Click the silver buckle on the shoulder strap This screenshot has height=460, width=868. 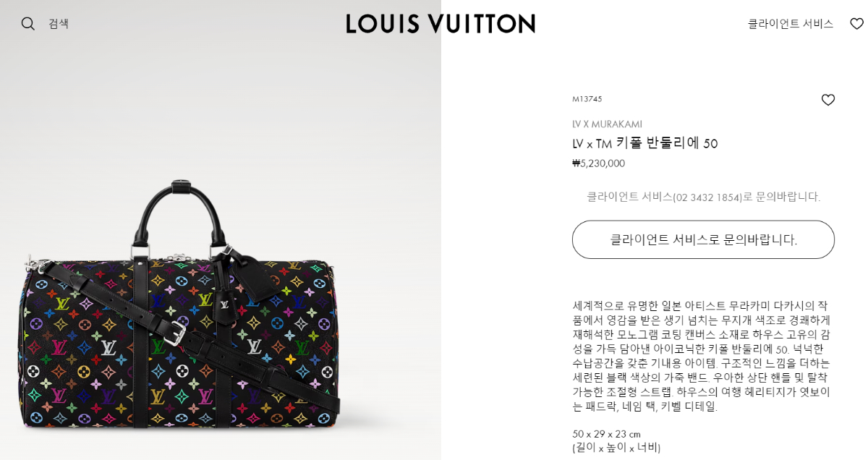coord(174,333)
